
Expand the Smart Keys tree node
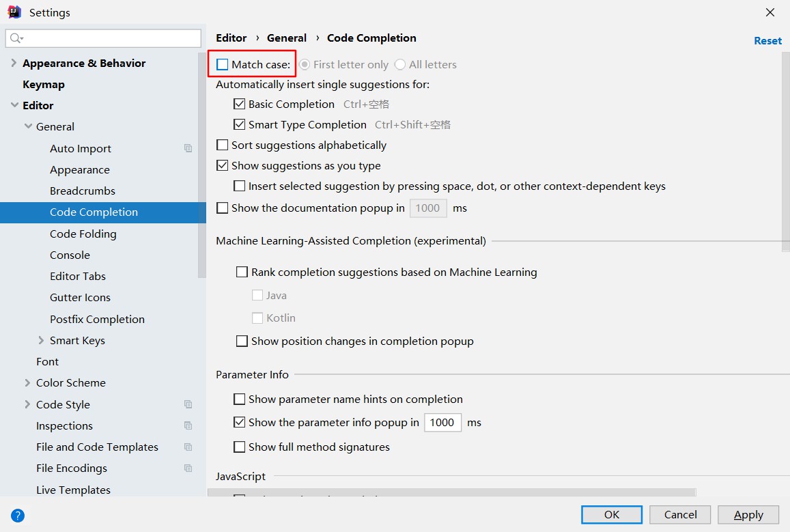[42, 341]
